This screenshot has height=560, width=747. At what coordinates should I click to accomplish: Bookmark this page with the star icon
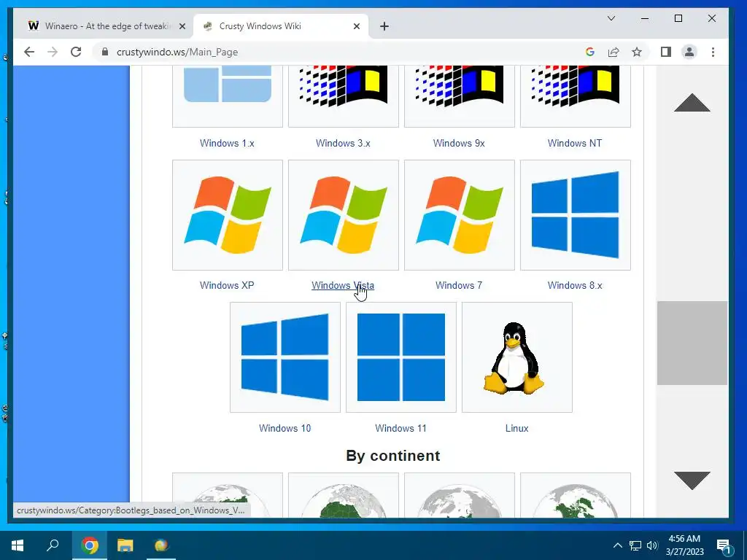pyautogui.click(x=637, y=52)
